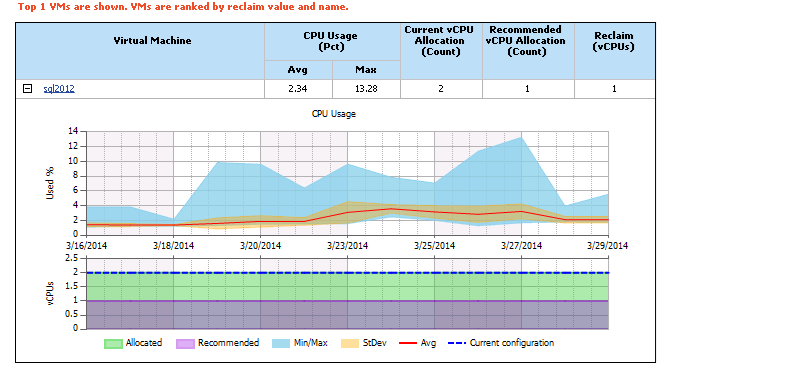Click the Used % axis label

point(50,183)
